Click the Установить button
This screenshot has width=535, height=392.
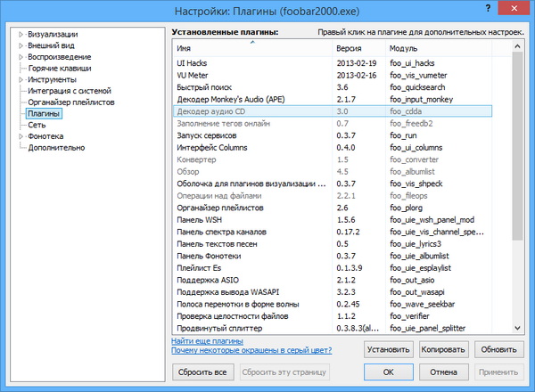pyautogui.click(x=388, y=350)
